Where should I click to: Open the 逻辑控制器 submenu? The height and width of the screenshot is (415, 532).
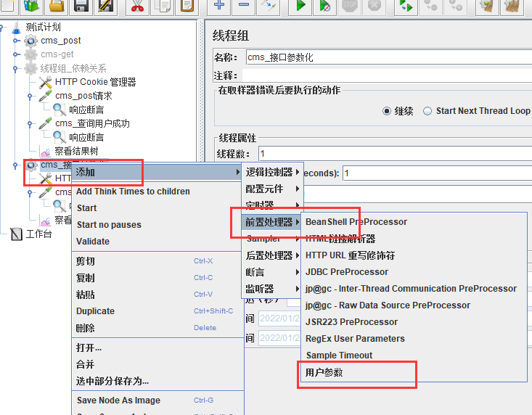click(x=272, y=172)
